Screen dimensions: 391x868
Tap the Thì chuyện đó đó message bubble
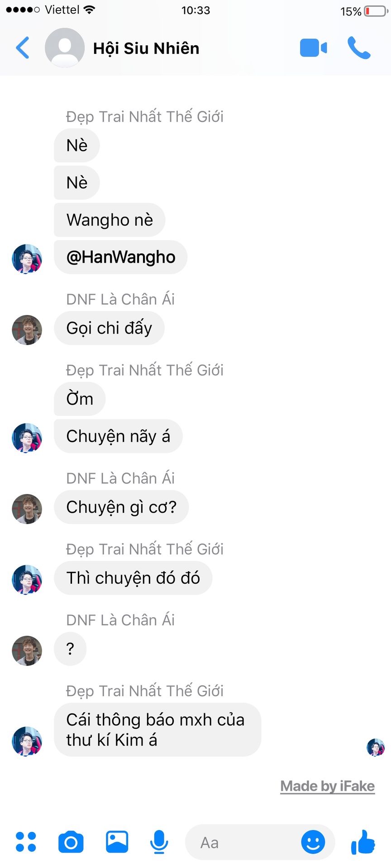pyautogui.click(x=133, y=578)
